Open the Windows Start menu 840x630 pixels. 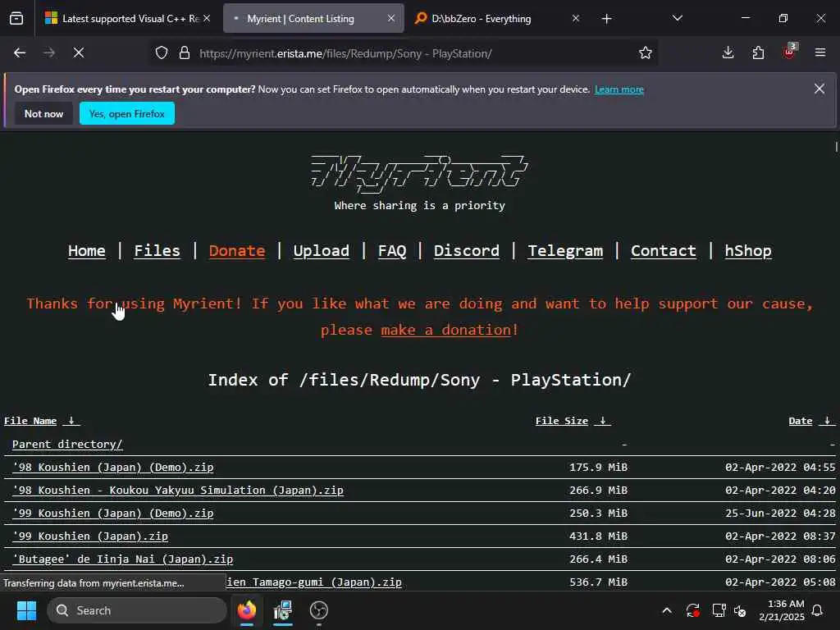tap(26, 610)
